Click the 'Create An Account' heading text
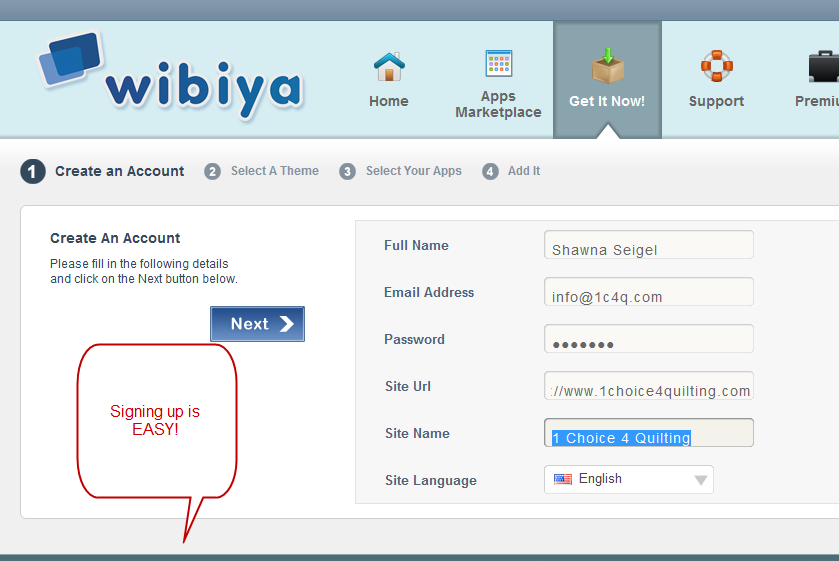Screen dimensions: 839x561 (x=115, y=238)
